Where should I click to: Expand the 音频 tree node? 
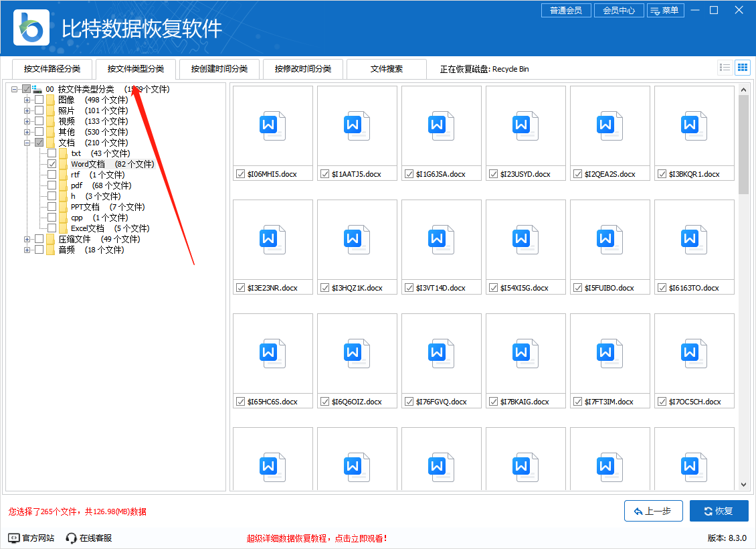tap(27, 250)
